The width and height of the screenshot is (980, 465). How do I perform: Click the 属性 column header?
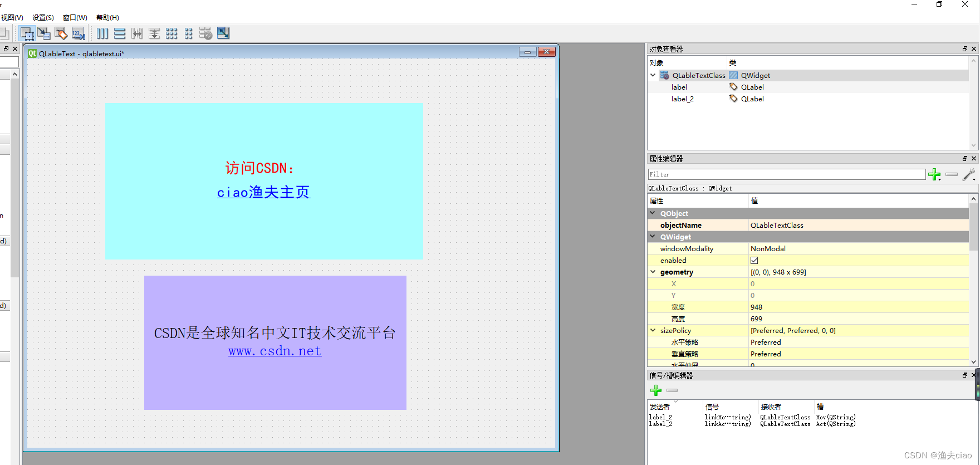point(698,201)
